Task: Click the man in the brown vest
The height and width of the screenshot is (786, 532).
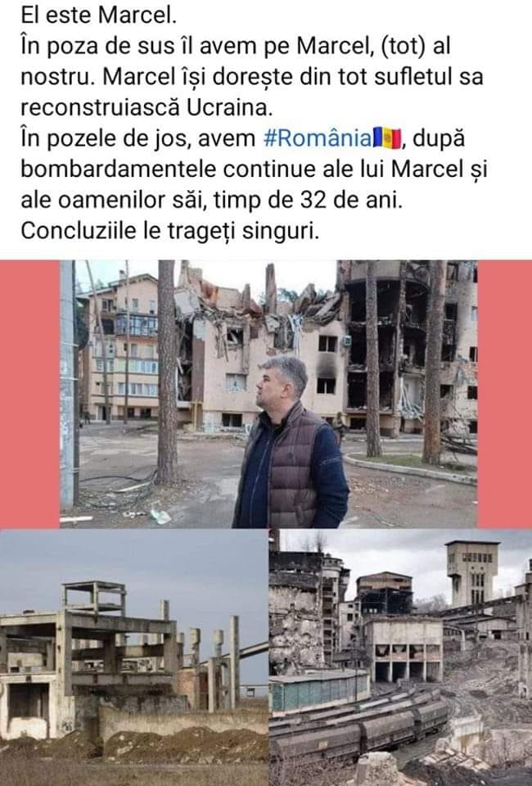Action: tap(291, 444)
